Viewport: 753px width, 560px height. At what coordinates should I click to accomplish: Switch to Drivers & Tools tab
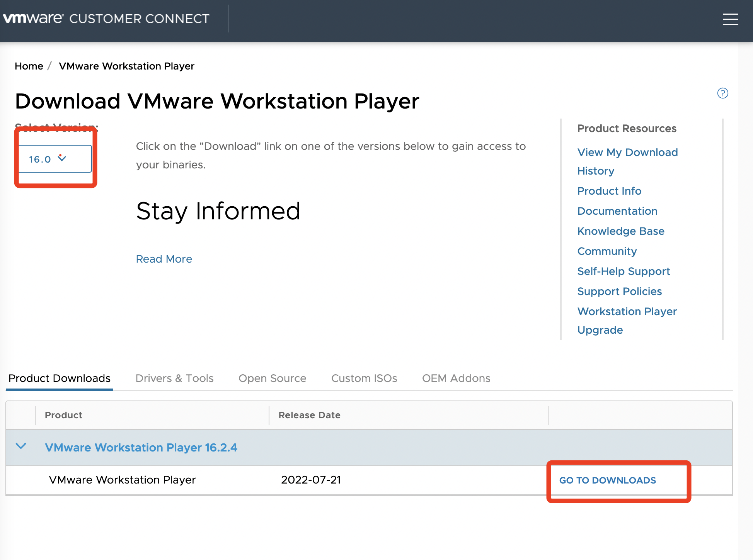(x=175, y=378)
